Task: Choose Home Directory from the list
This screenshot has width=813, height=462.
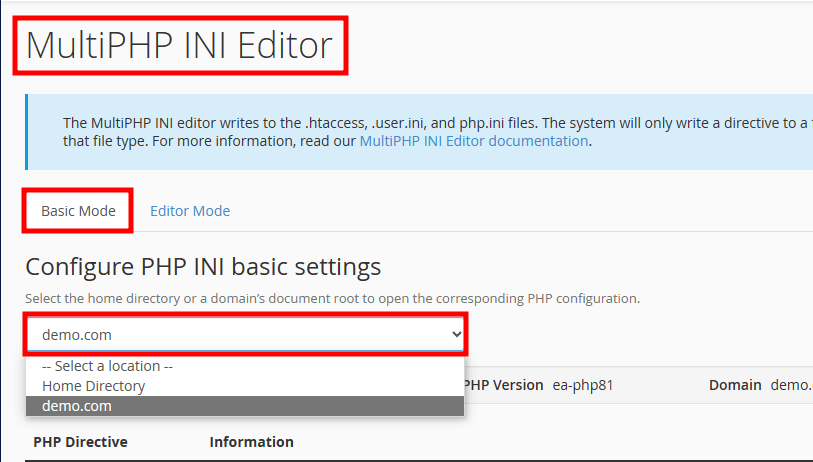Action: 245,386
